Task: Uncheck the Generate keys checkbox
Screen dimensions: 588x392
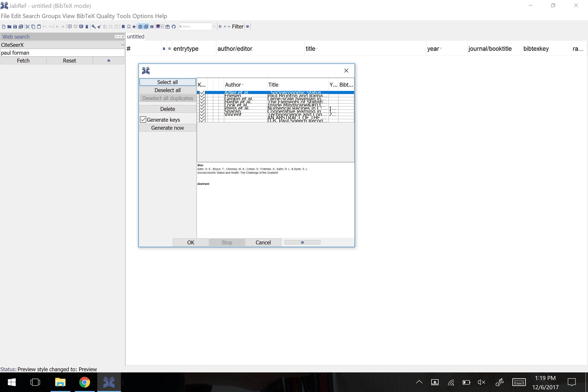Action: [143, 120]
